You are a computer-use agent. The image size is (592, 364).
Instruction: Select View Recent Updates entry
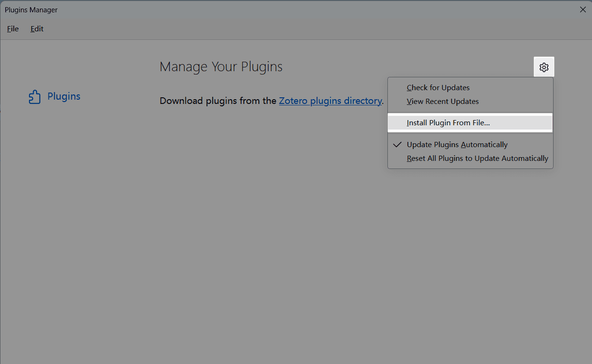pyautogui.click(x=442, y=102)
